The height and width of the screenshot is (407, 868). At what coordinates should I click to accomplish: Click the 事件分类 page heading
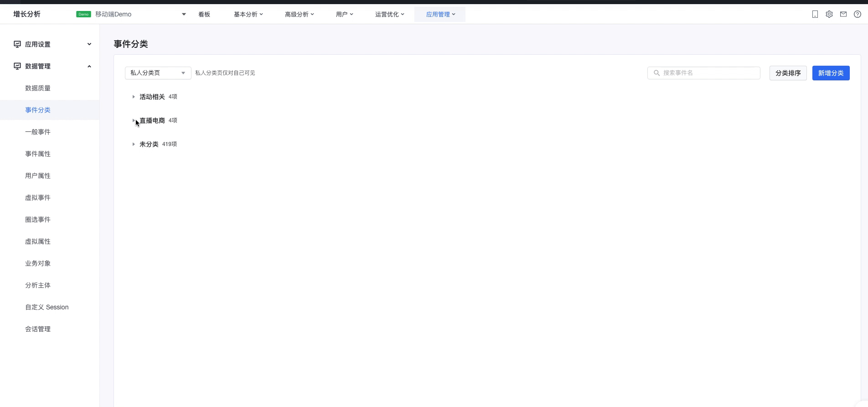pyautogui.click(x=131, y=44)
